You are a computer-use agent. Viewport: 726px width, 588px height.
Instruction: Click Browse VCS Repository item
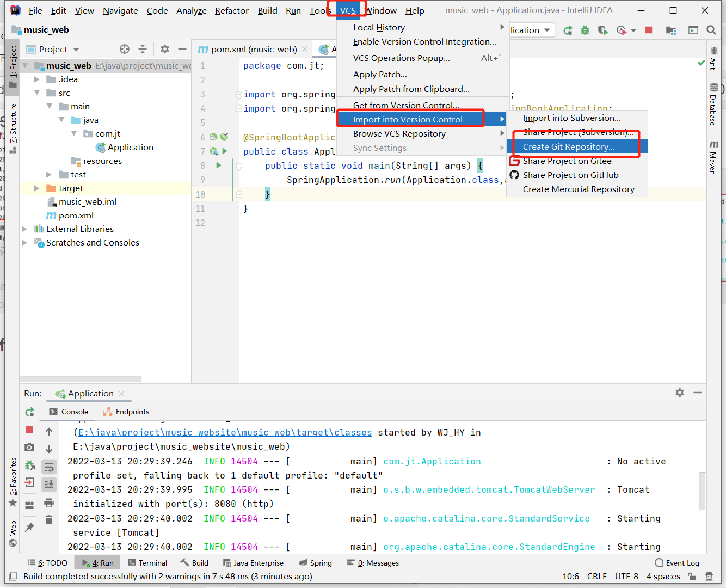coord(423,133)
